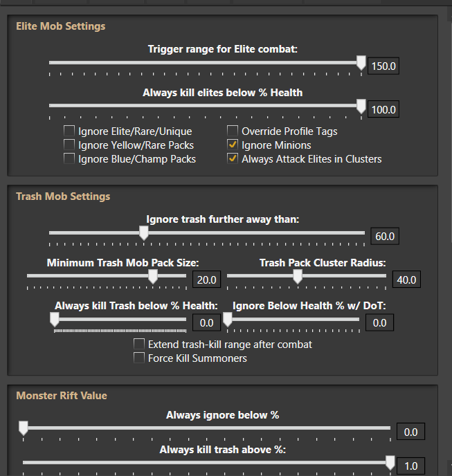Image resolution: width=452 pixels, height=476 pixels.
Task: Select the Trash Pack Cluster Radius value box
Action: 405,280
